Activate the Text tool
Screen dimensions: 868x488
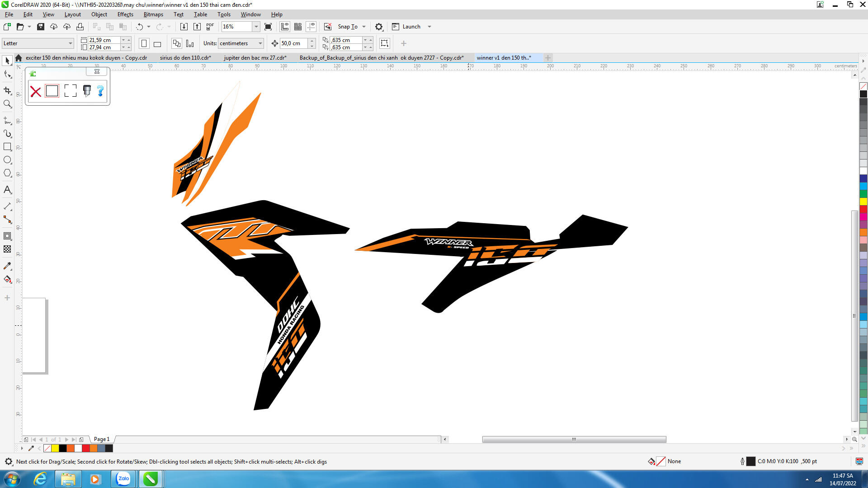click(x=7, y=190)
